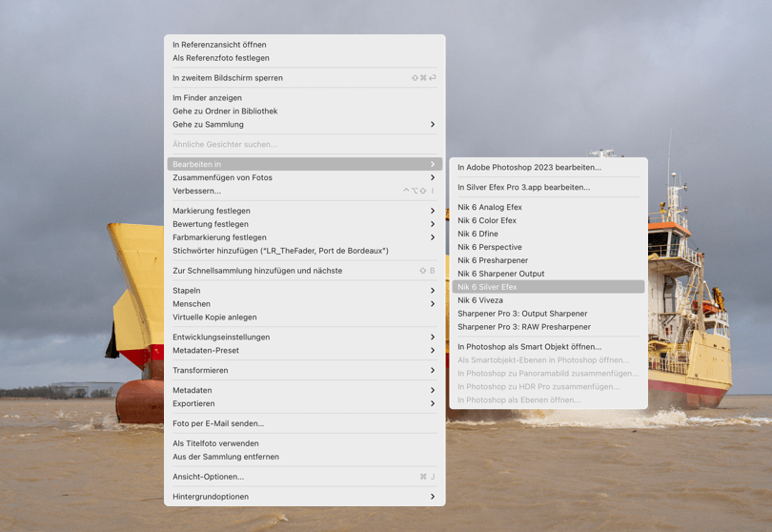772x532 pixels.
Task: Choose 'Foto per E-Mail senden...'
Action: point(304,423)
